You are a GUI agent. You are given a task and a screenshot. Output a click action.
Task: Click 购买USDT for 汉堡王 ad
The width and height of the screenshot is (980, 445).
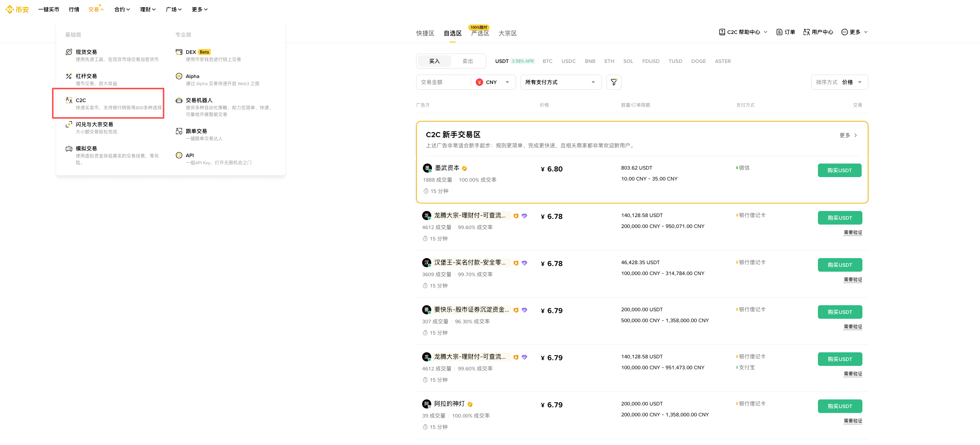click(840, 265)
